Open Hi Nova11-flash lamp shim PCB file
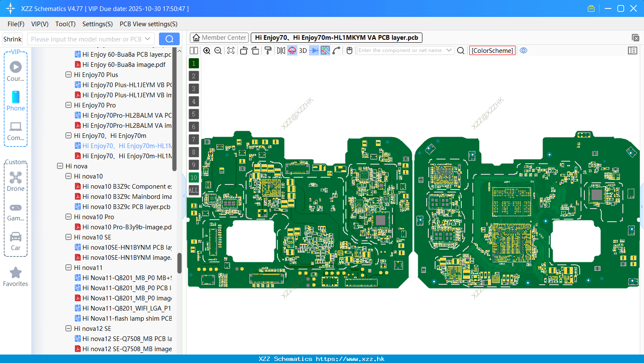 click(123, 318)
